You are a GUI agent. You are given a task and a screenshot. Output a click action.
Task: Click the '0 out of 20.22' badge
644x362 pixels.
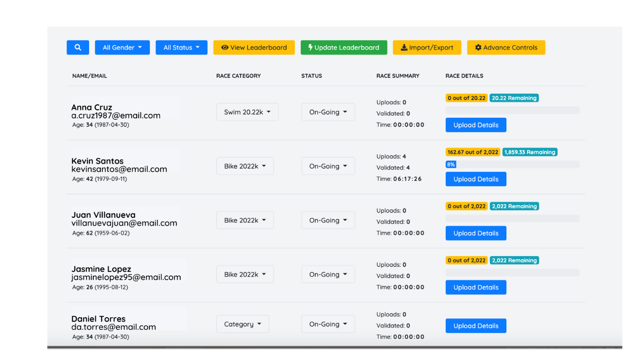467,98
